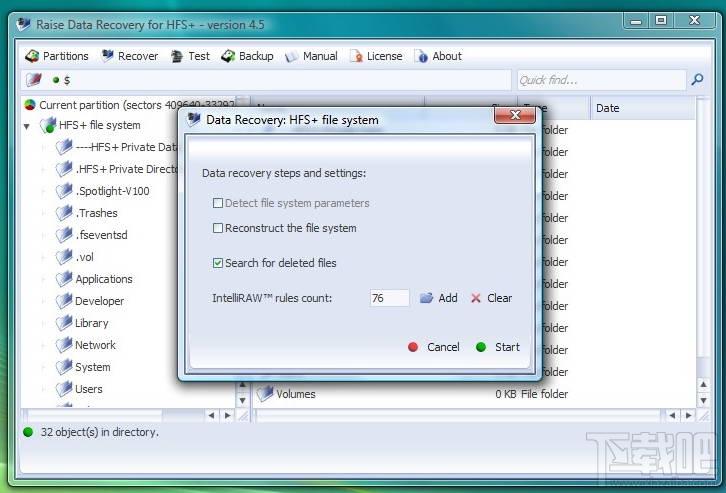Open the Manual
The height and width of the screenshot is (493, 726).
(x=311, y=56)
